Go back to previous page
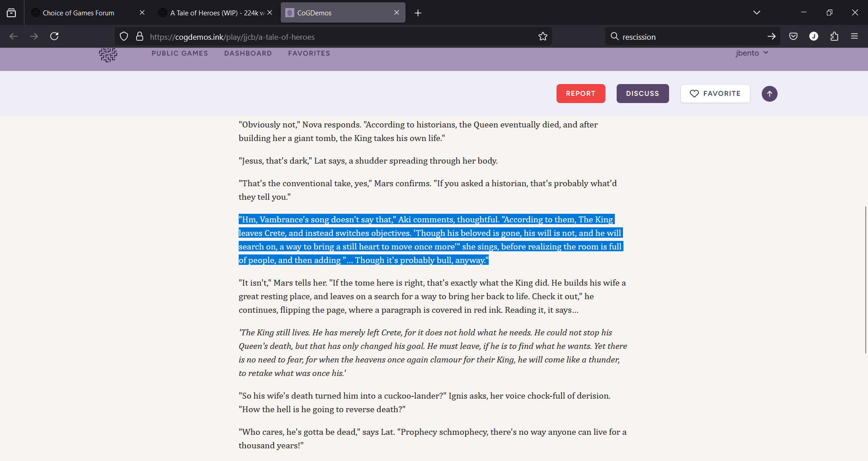868x461 pixels. pyautogui.click(x=14, y=36)
